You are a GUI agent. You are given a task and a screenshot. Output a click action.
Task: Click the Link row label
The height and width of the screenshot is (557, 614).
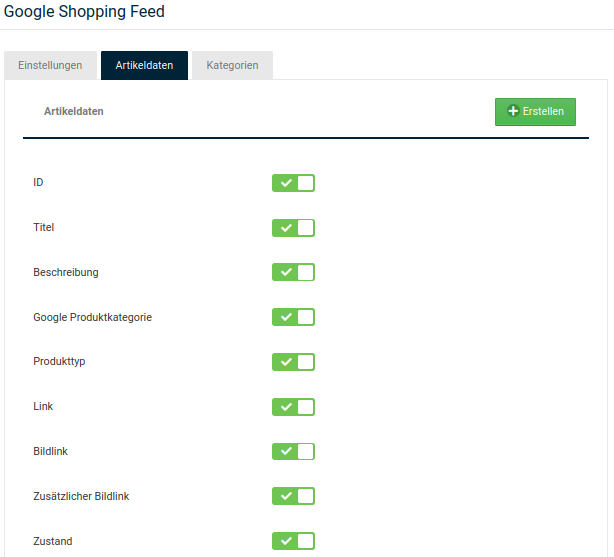click(x=43, y=406)
